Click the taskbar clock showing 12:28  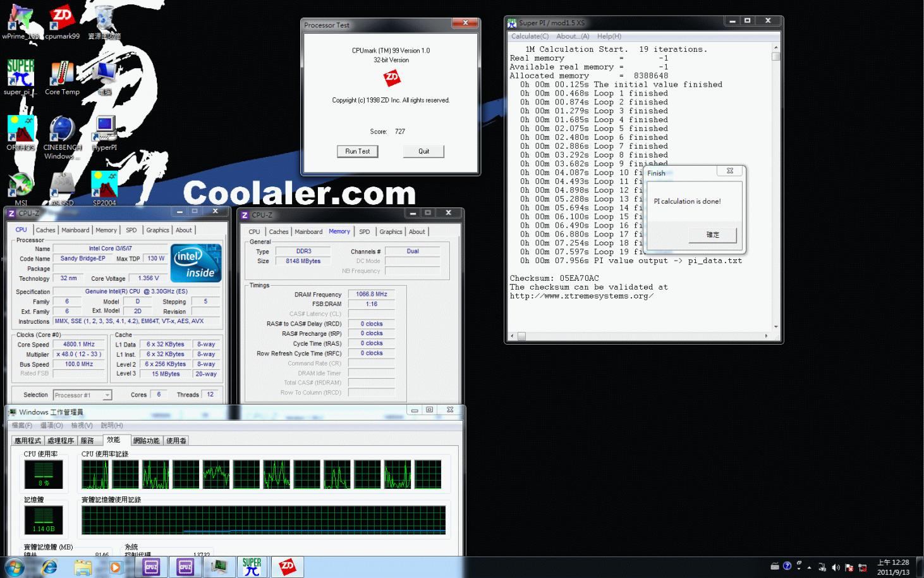coord(892,567)
